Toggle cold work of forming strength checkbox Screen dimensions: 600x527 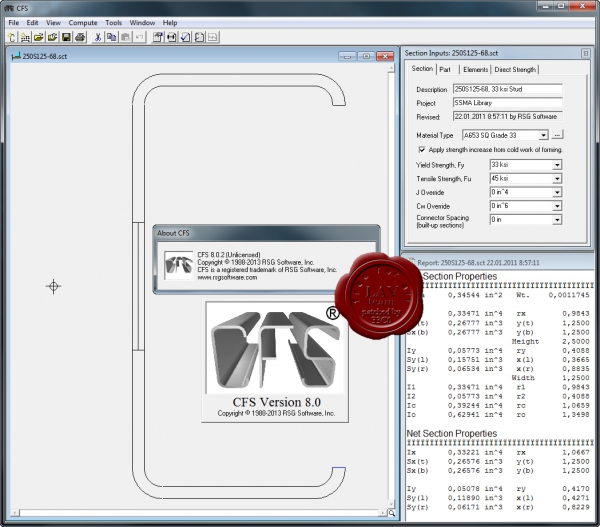(x=422, y=149)
